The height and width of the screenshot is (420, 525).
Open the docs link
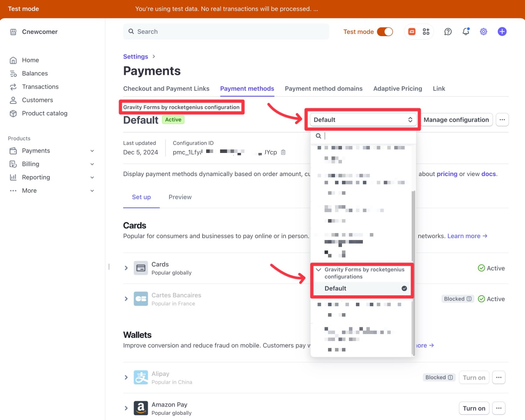point(489,174)
